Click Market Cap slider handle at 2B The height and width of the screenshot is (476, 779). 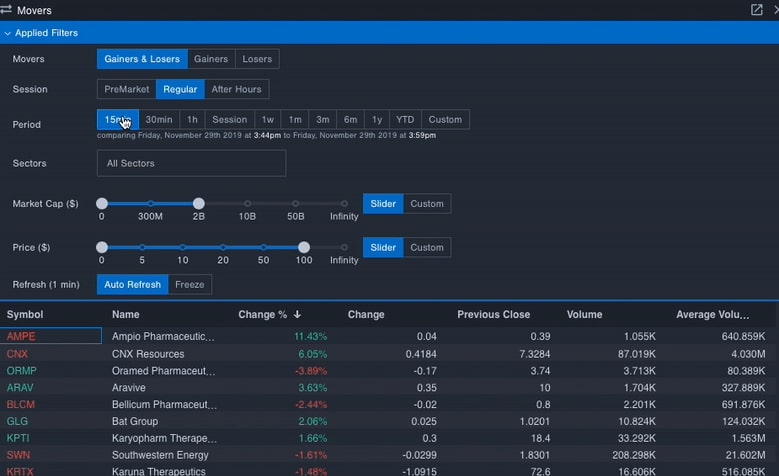pos(198,203)
